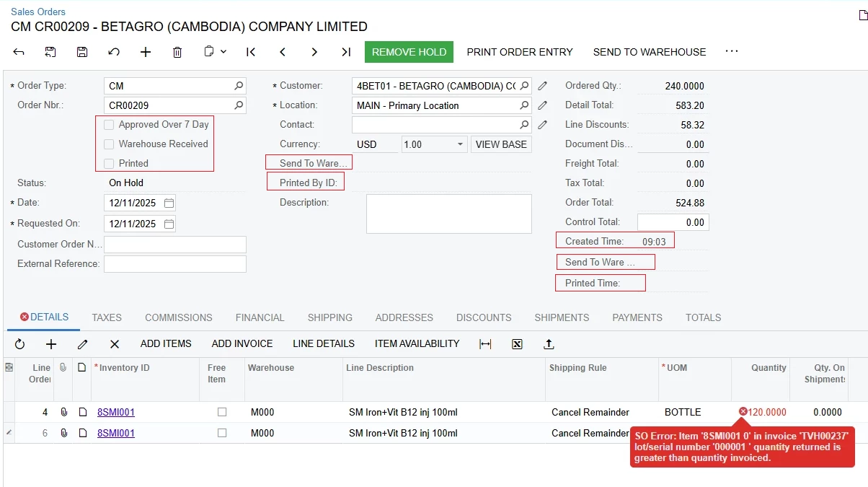
Task: Click Remove Hold button
Action: coord(409,52)
